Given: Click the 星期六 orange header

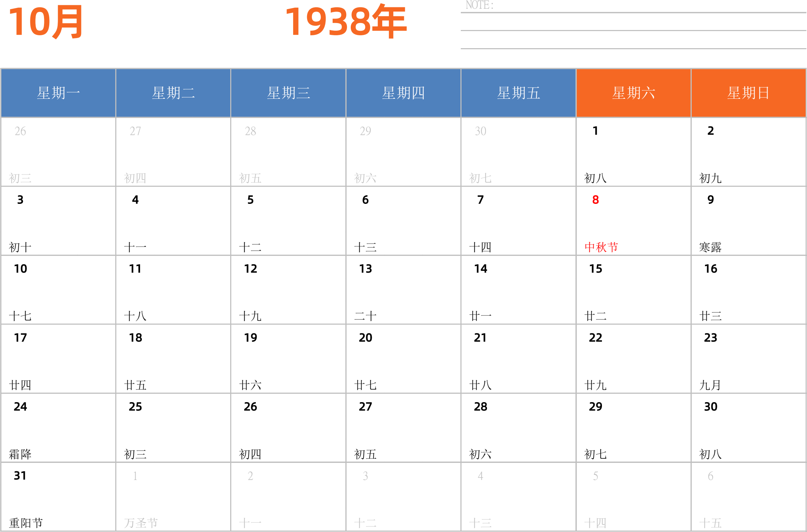Looking at the screenshot, I should [633, 93].
